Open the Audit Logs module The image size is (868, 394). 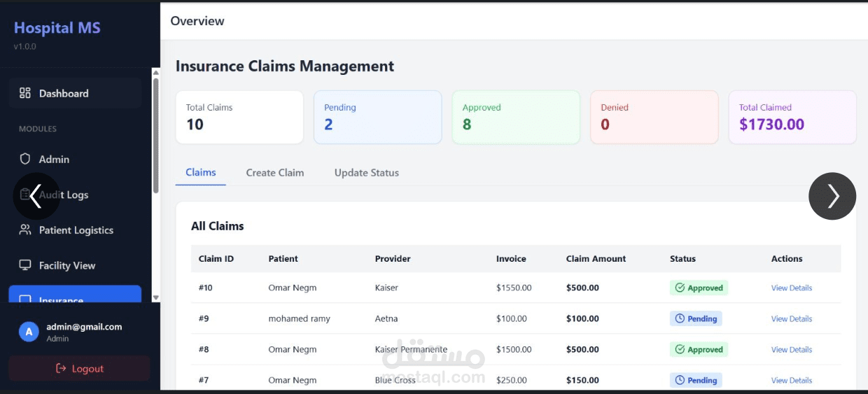click(x=77, y=195)
